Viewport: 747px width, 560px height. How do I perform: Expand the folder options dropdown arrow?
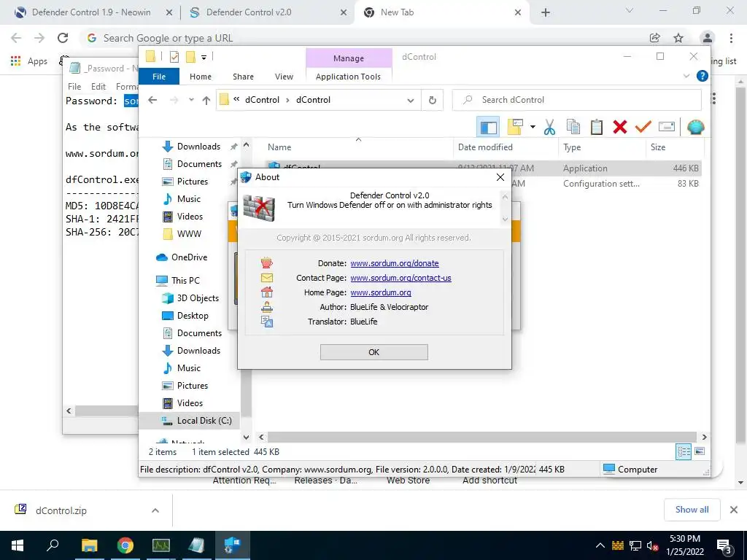(x=533, y=127)
